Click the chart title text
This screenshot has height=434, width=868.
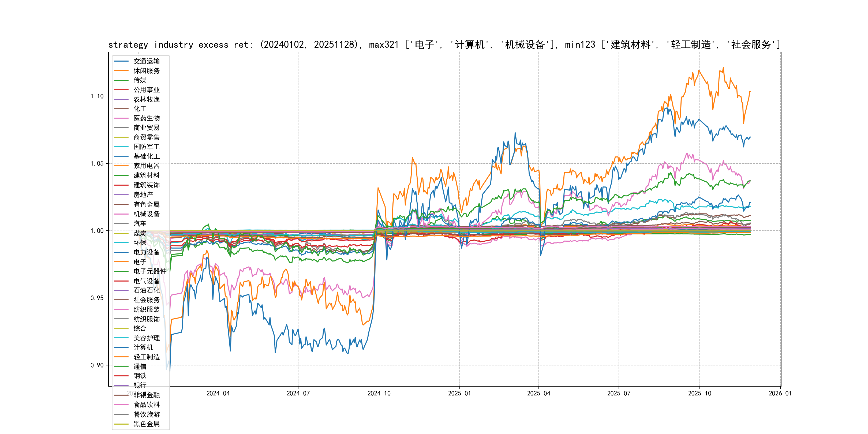(x=444, y=45)
